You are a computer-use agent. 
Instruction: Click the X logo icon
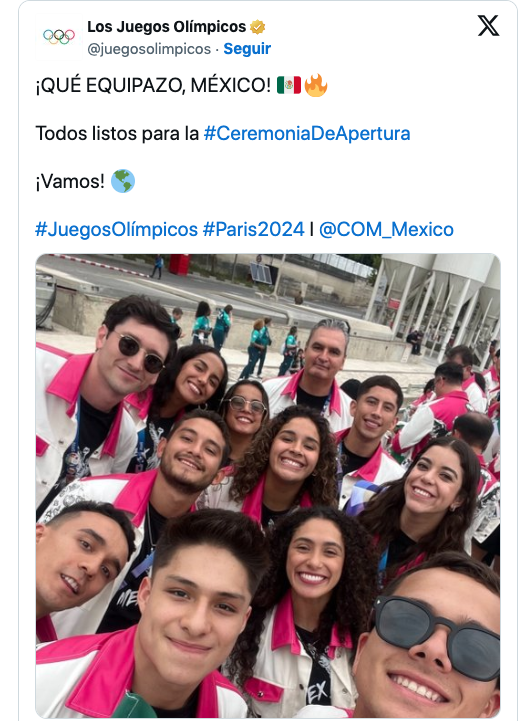[x=488, y=26]
